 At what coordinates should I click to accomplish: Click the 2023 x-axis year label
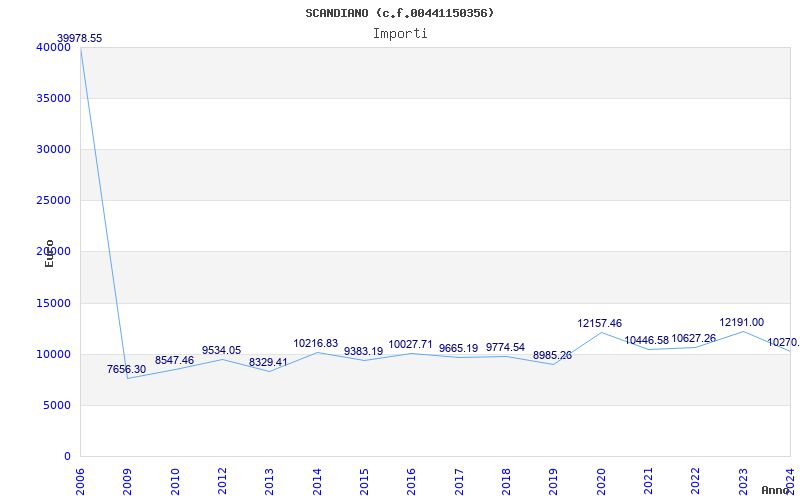point(743,481)
